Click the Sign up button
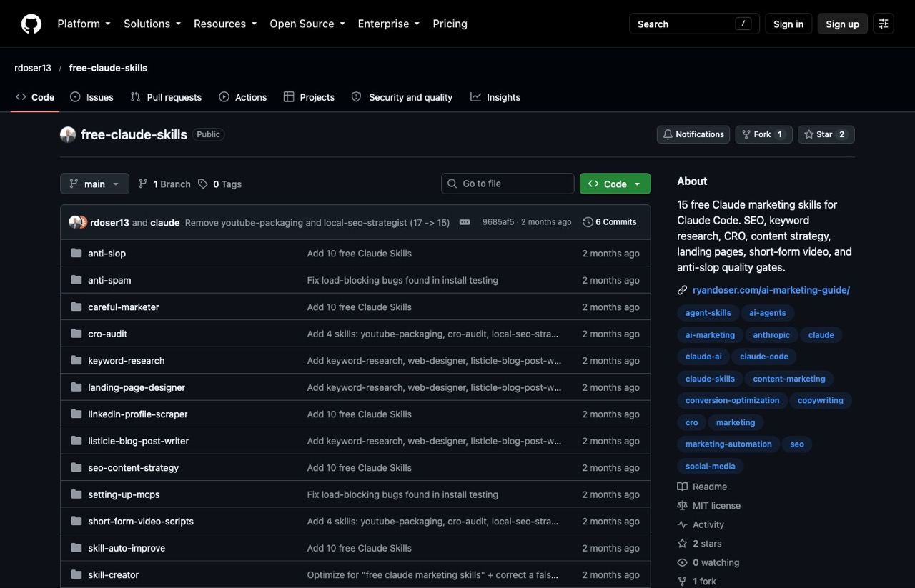 coord(842,24)
